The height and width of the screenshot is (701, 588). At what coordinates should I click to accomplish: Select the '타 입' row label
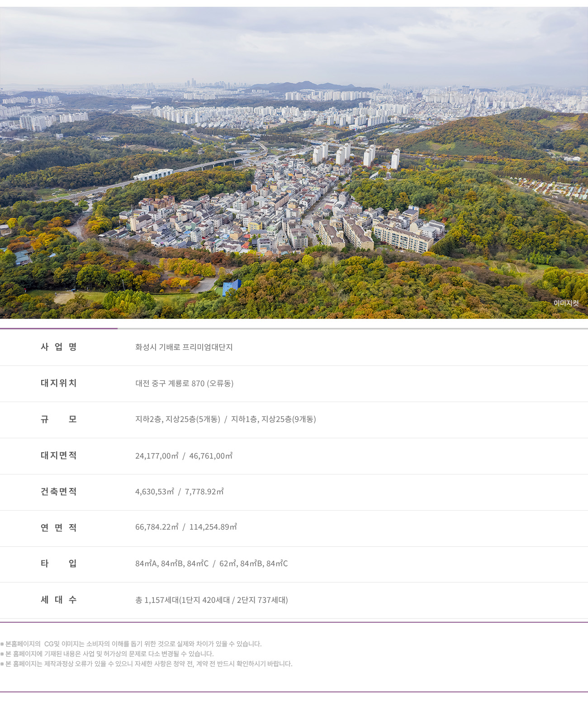point(59,564)
